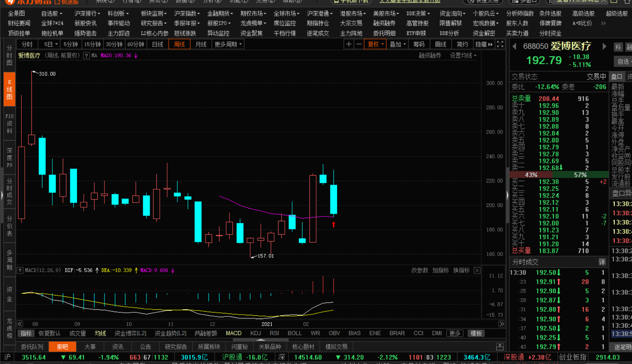This screenshot has width=632, height=364.
Task: Open 深度F9 in the left sidebar
Action: (x=10, y=158)
